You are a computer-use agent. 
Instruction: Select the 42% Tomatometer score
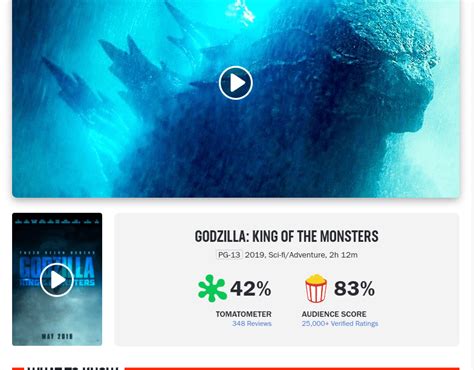coord(251,288)
